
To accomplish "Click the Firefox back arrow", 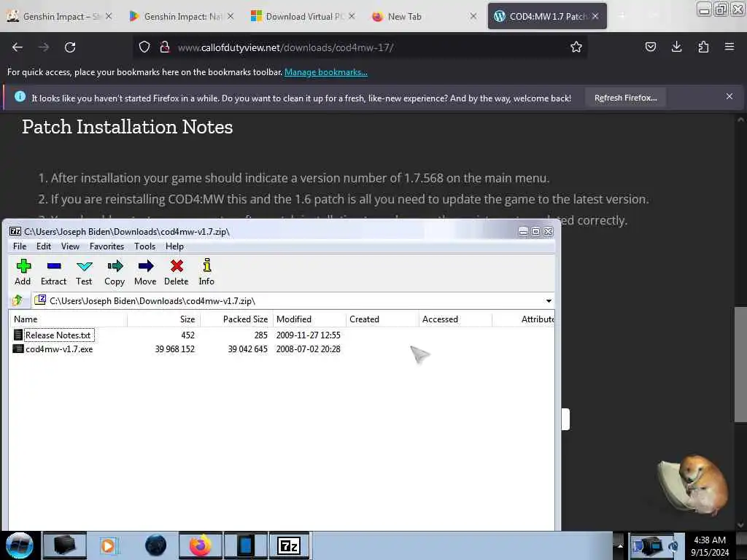I will pyautogui.click(x=18, y=47).
